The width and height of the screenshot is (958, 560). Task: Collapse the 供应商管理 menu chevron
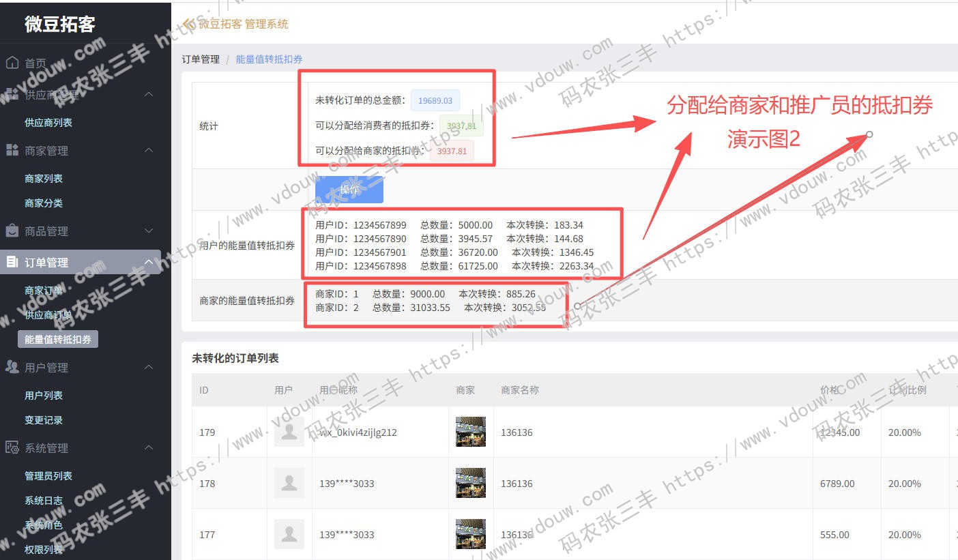pos(149,94)
